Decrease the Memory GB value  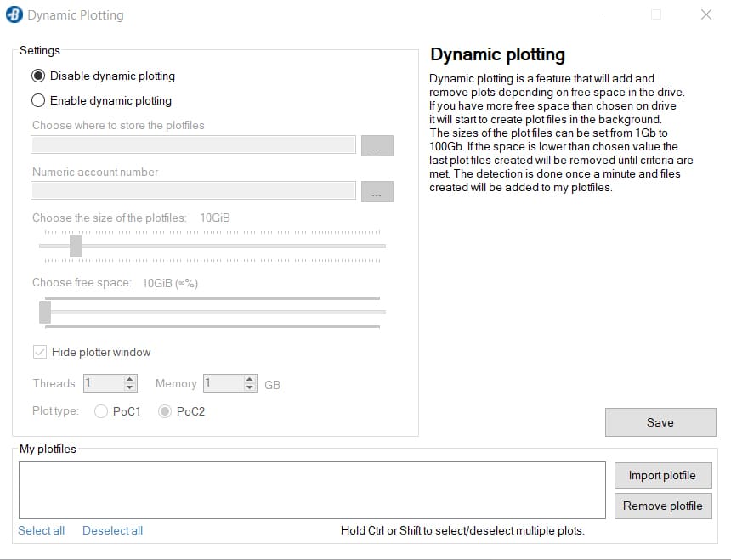click(x=250, y=388)
